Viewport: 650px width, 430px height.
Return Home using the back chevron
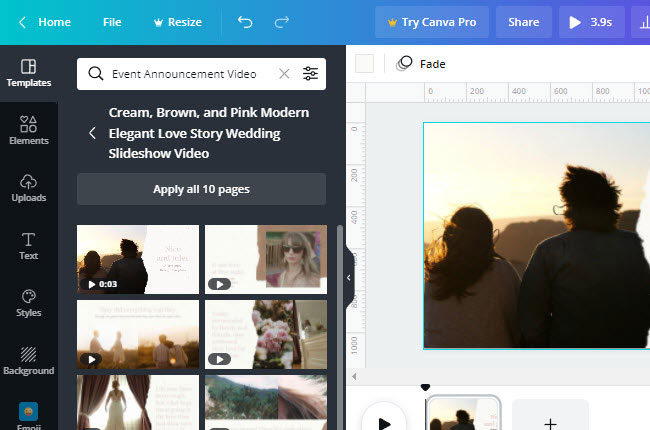tap(22, 22)
